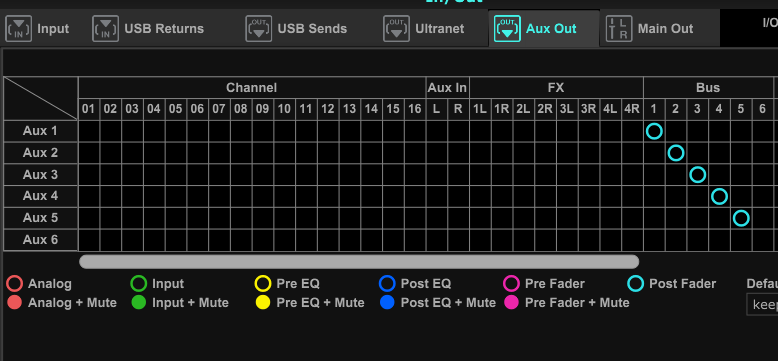778x361 pixels.
Task: Assign FX 1L to Aux 2 cell
Action: point(480,153)
